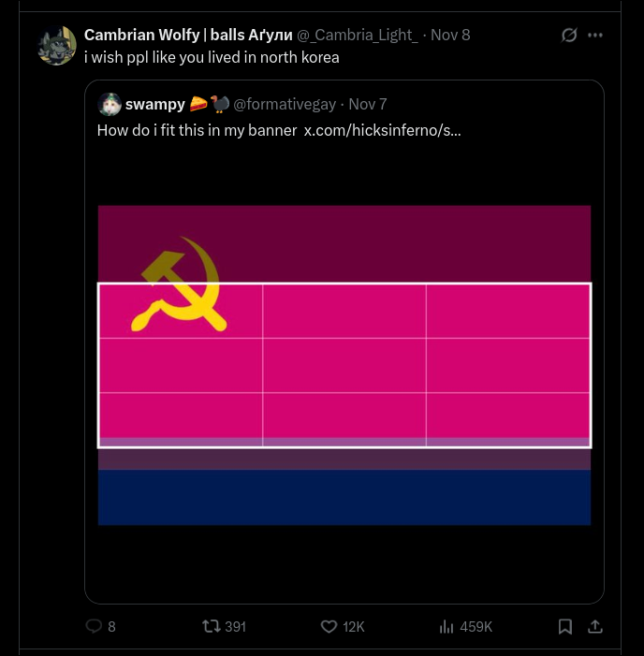Open the @formativegay handle

click(285, 104)
